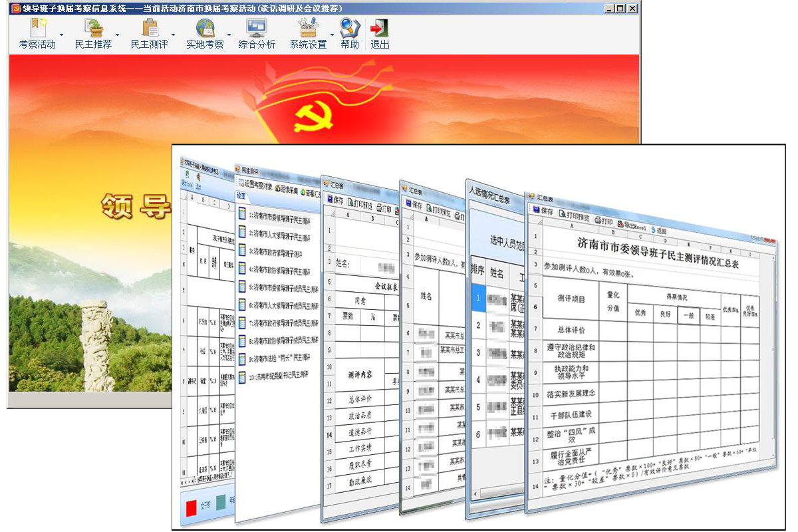Select row 1 in 人选情况汇总表 window
Image resolution: width=798 pixels, height=532 pixels.
(477, 299)
